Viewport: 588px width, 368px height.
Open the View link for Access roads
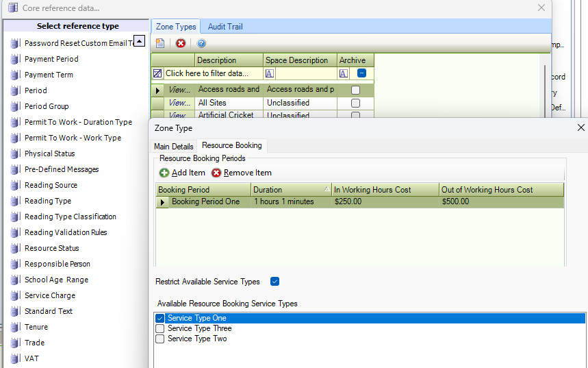click(179, 90)
